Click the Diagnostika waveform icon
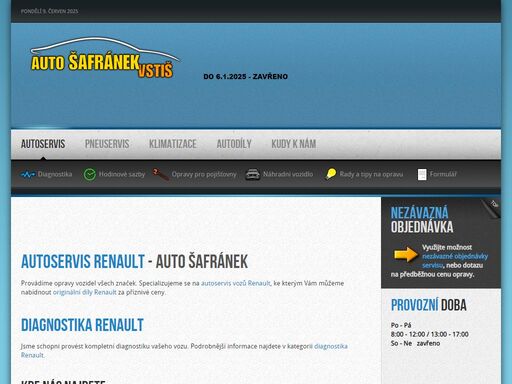The height and width of the screenshot is (384, 512). click(x=28, y=174)
